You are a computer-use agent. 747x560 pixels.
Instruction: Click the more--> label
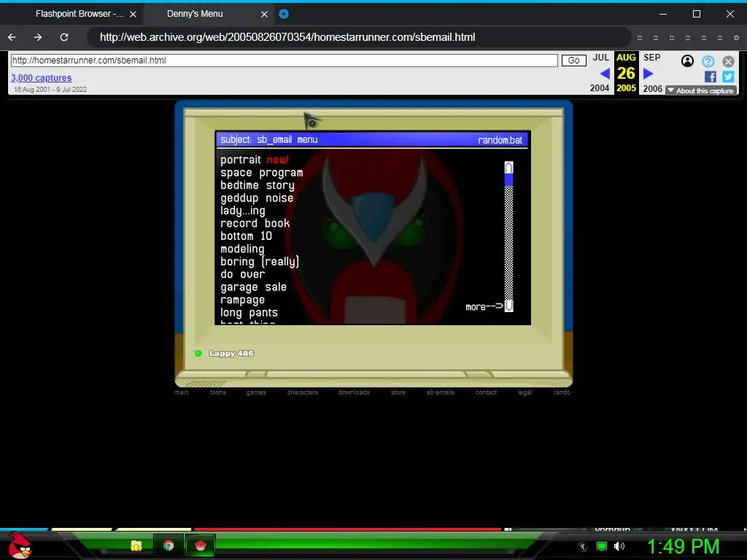tap(484, 307)
